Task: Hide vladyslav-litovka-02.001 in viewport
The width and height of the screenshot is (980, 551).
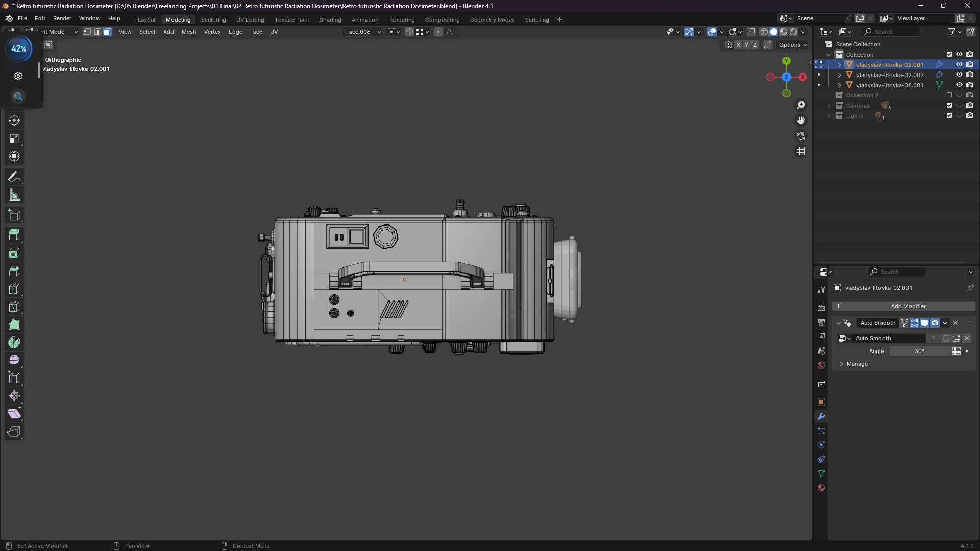Action: tap(959, 65)
